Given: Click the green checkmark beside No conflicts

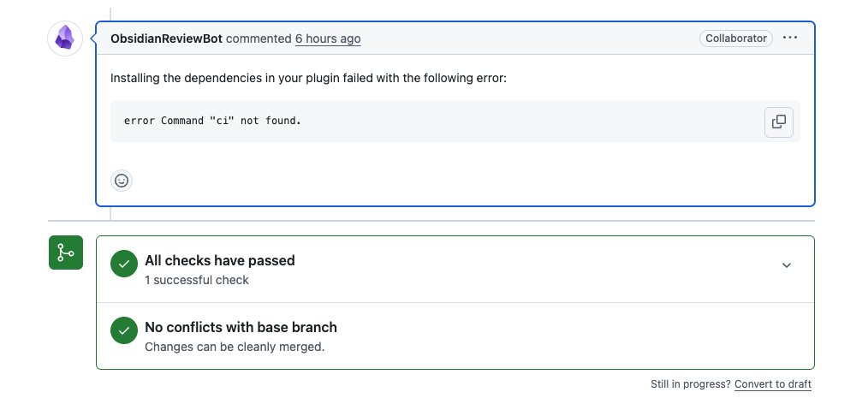Looking at the screenshot, I should tap(124, 331).
